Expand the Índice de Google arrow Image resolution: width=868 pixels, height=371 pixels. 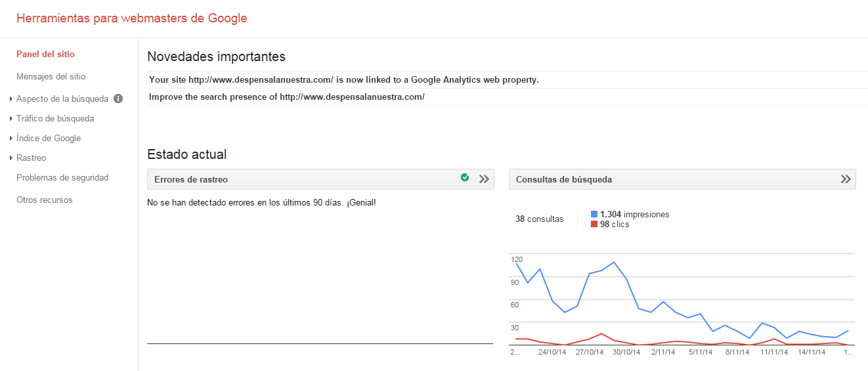point(11,139)
